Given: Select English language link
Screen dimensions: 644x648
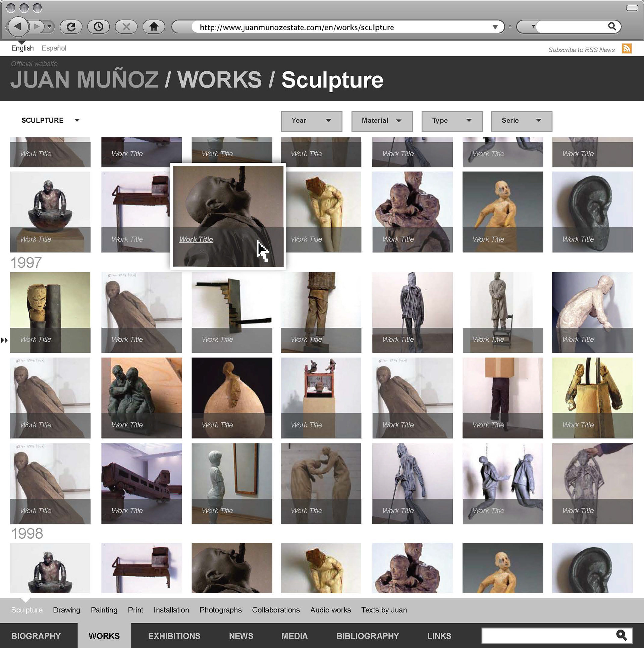Looking at the screenshot, I should click(x=22, y=48).
